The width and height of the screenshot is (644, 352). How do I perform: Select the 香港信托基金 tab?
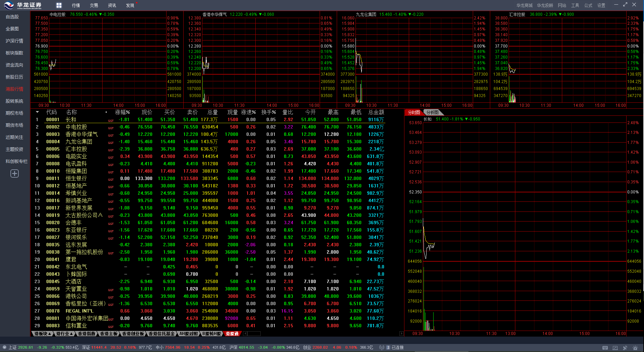click(x=162, y=334)
